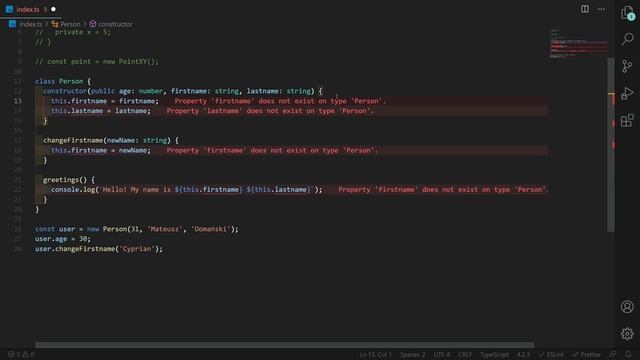Click line number 13 in the gutter

(x=18, y=101)
